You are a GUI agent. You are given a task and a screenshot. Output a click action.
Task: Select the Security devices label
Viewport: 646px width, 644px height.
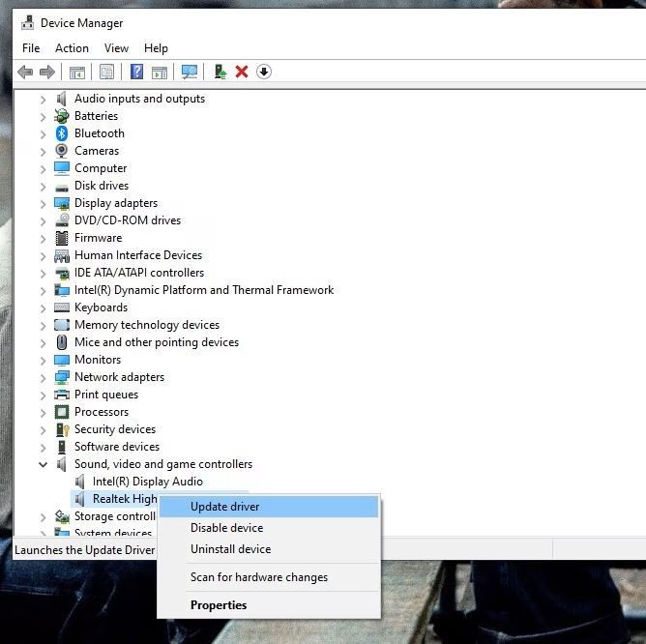point(115,429)
